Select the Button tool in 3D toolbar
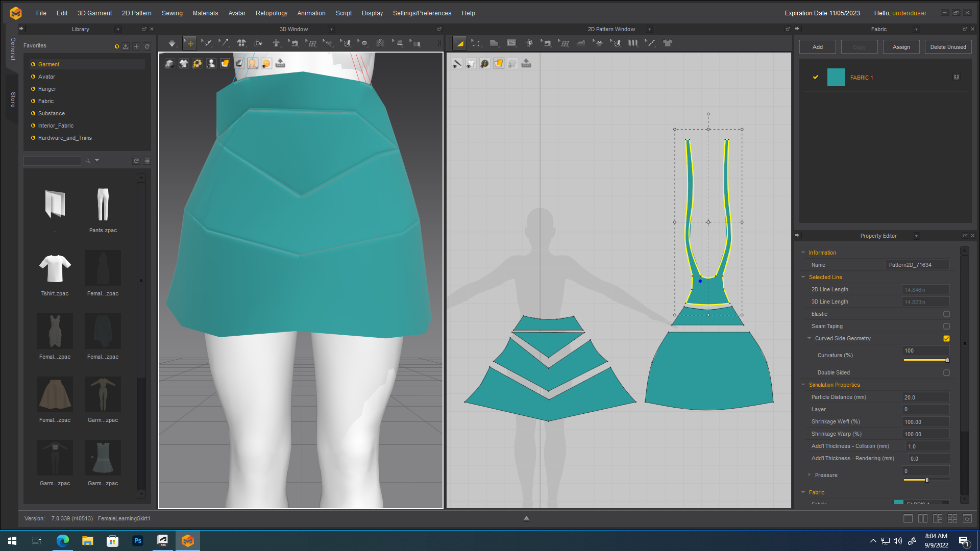 pyautogui.click(x=363, y=43)
